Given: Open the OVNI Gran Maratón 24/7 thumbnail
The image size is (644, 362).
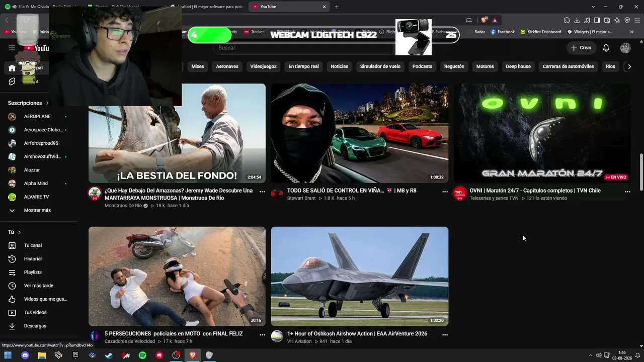Looking at the screenshot, I should pos(542,133).
